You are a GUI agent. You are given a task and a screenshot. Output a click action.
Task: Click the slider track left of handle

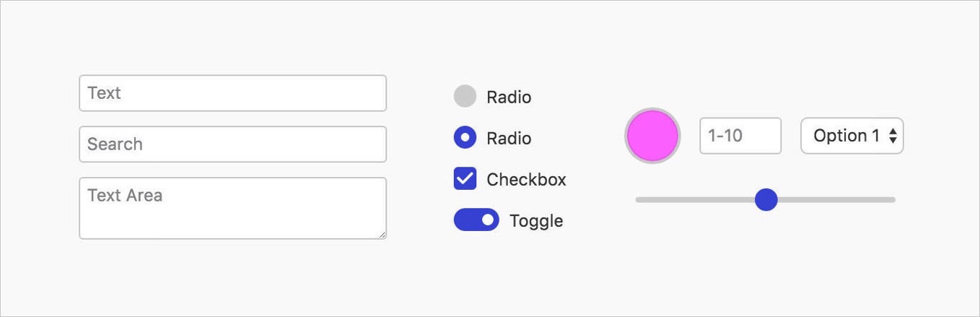[693, 200]
